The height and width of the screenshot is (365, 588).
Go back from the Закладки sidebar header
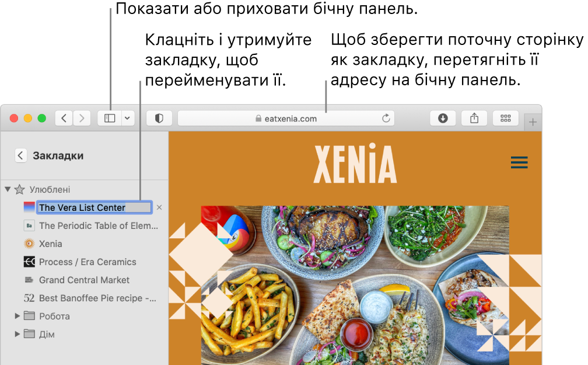[x=21, y=155]
